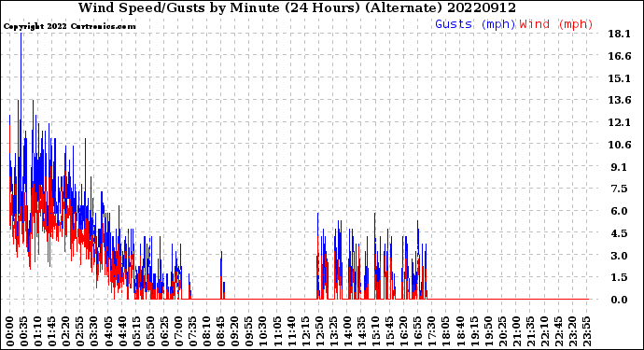Click the 01:10 time label

(x=37, y=331)
